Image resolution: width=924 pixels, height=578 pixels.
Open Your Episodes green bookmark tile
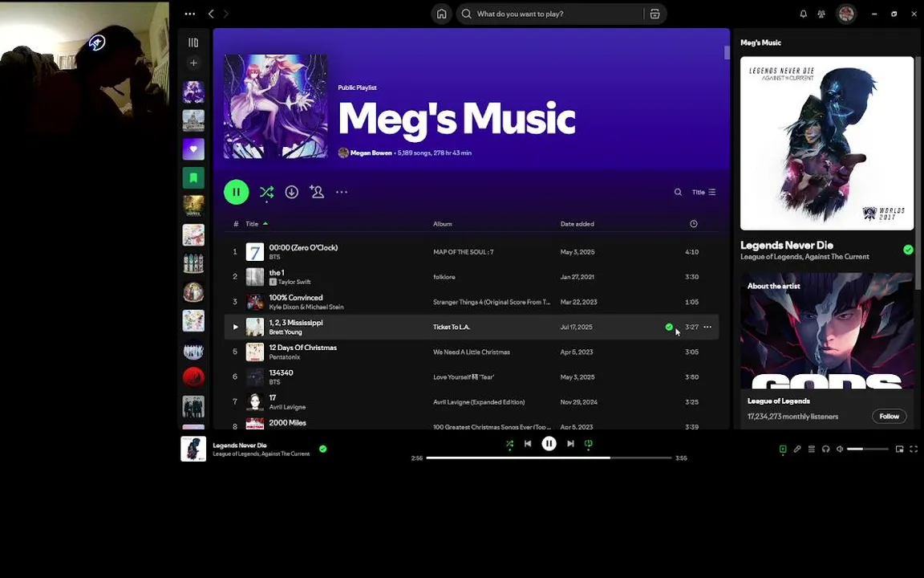[x=193, y=177]
